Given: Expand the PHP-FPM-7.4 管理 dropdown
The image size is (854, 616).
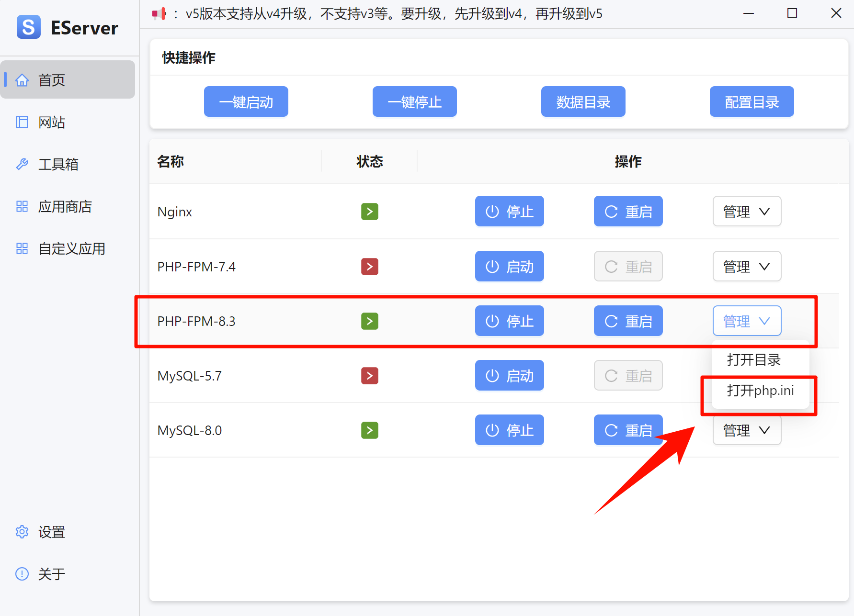Looking at the screenshot, I should point(746,267).
